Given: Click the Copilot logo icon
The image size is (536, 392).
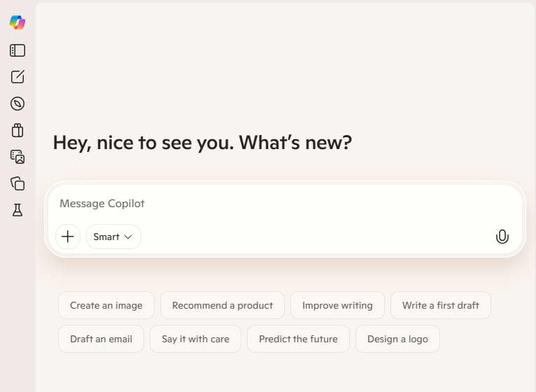Looking at the screenshot, I should pyautogui.click(x=17, y=22).
